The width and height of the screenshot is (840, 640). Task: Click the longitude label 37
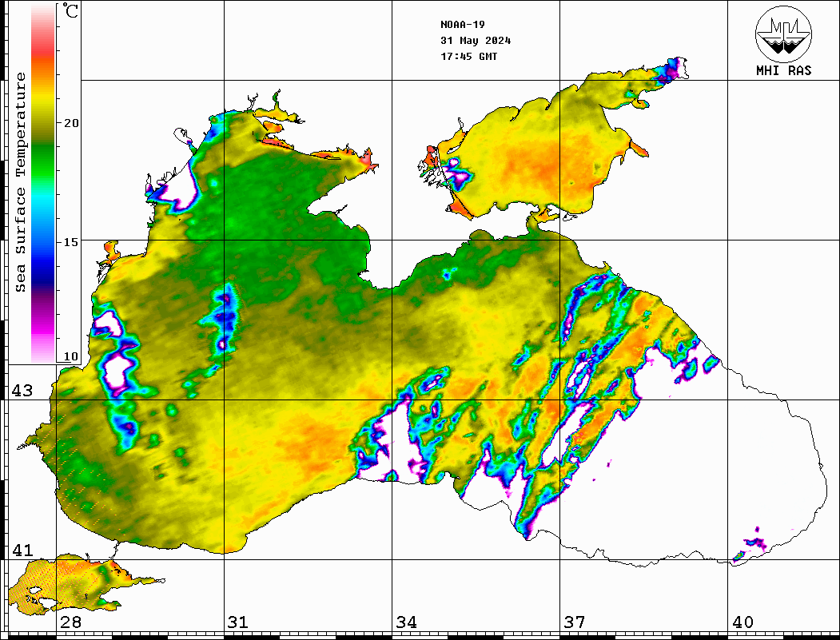coord(575,622)
